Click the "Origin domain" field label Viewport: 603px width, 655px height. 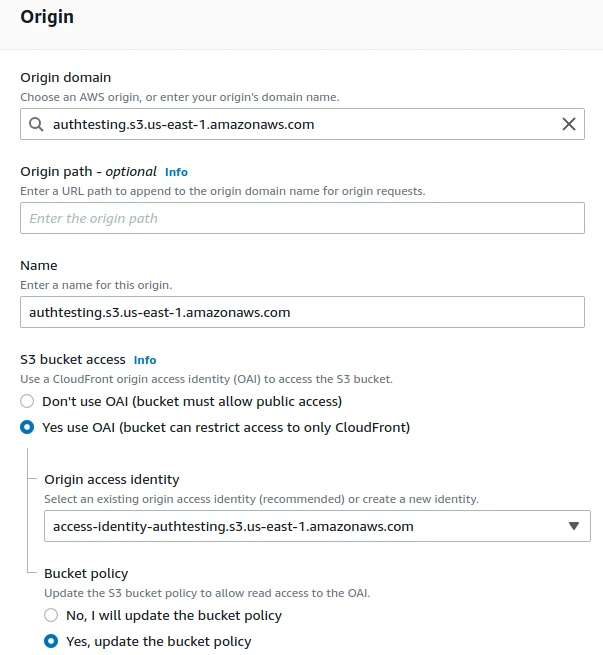point(66,77)
